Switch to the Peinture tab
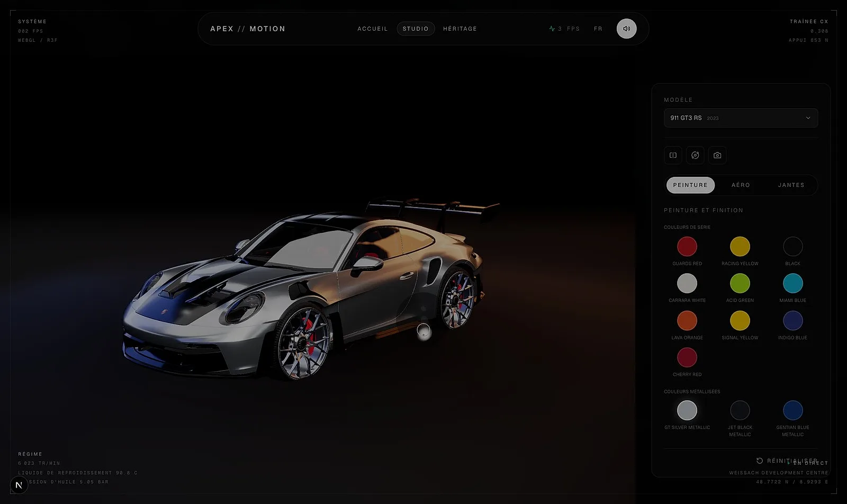 pos(690,185)
